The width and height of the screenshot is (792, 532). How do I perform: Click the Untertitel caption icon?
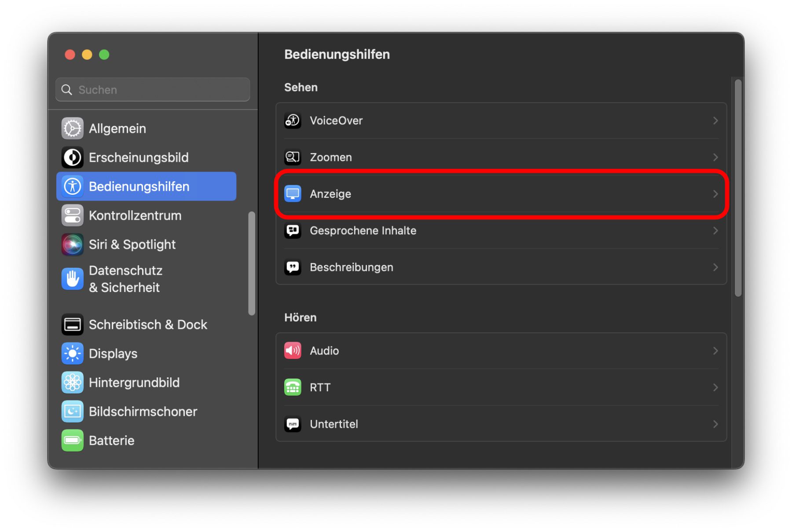click(293, 424)
